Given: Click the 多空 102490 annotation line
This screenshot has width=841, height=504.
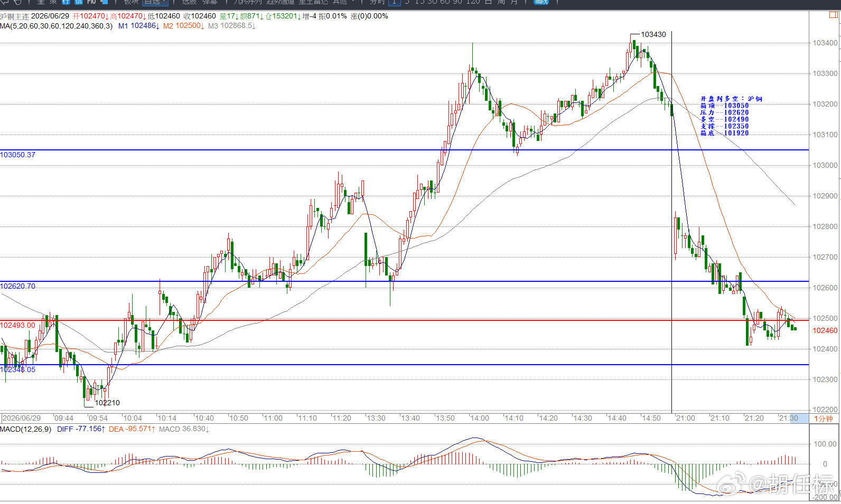Looking at the screenshot, I should (724, 119).
